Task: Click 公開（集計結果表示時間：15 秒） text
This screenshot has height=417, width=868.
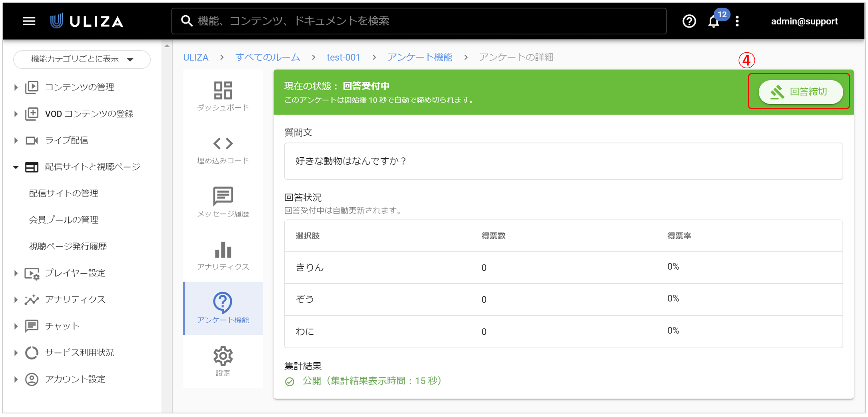Action: [372, 381]
